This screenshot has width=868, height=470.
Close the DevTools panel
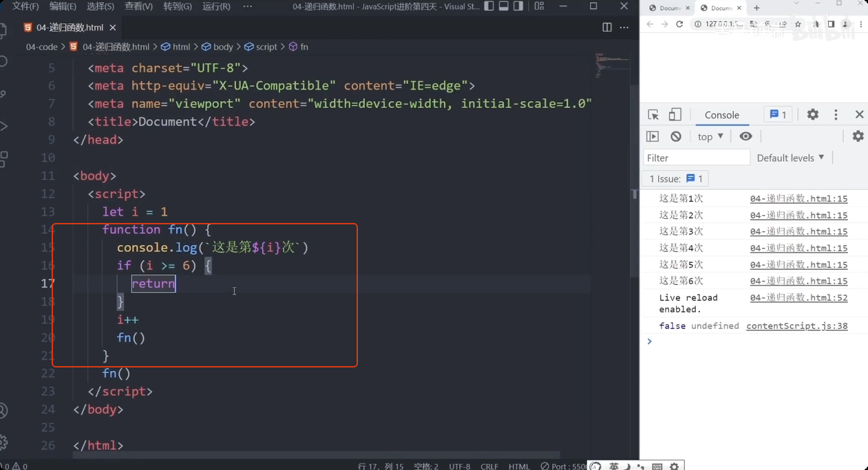coord(859,115)
